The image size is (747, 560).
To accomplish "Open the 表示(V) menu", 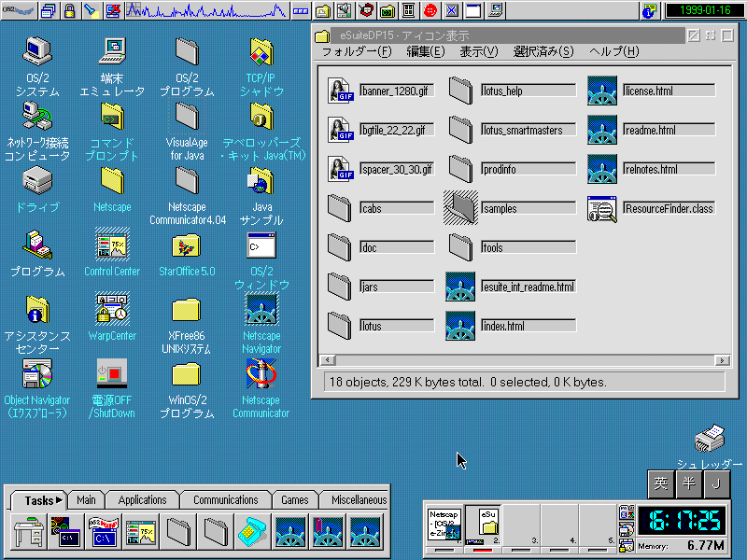I will (x=479, y=51).
